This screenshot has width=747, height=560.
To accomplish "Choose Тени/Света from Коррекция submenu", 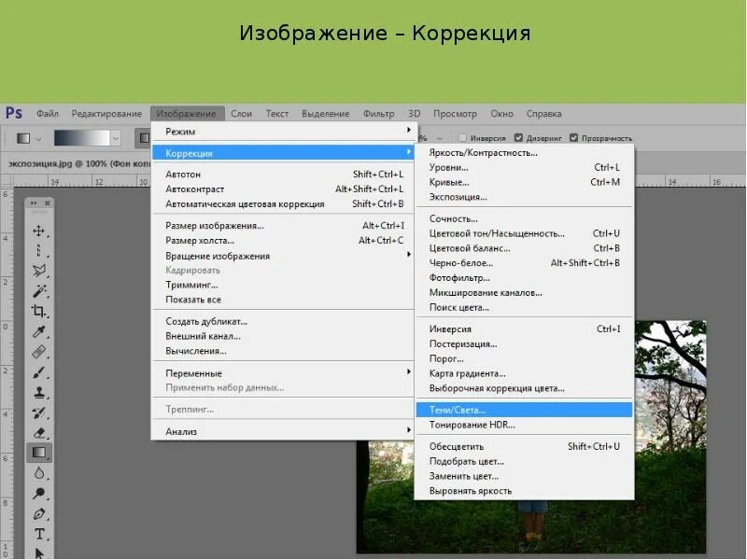I will click(x=524, y=410).
